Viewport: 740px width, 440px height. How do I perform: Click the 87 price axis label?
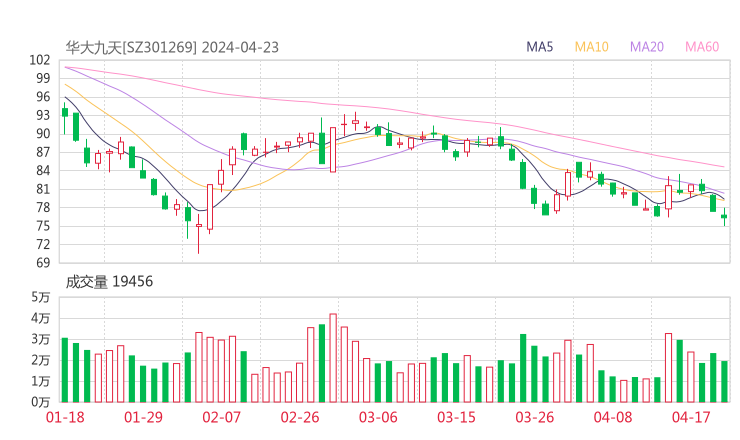click(x=43, y=152)
